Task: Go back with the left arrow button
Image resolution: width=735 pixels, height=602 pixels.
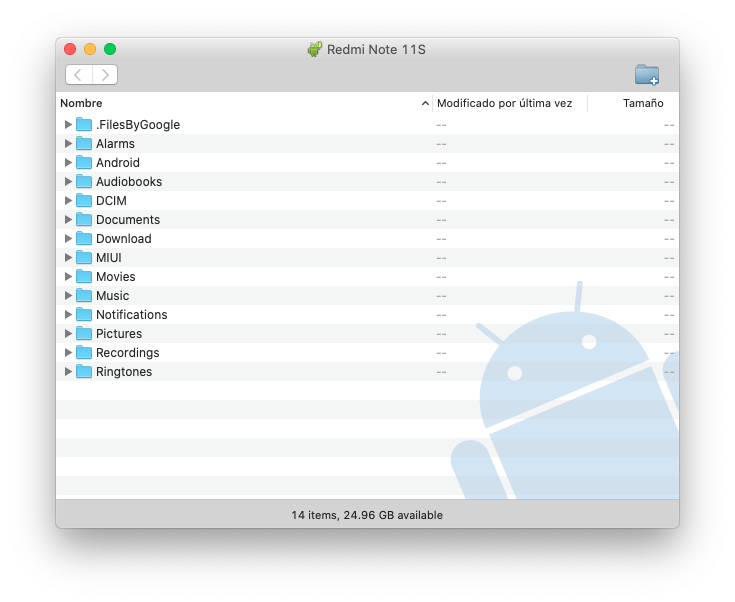Action: 79,75
